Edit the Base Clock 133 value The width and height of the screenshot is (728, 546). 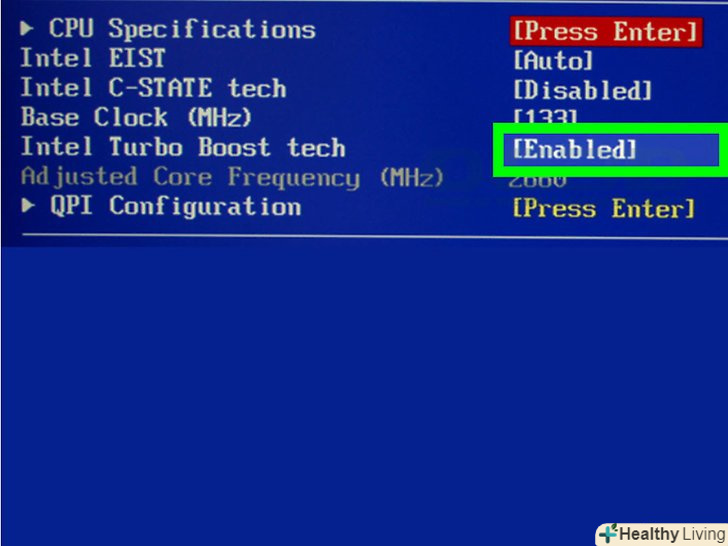(546, 116)
